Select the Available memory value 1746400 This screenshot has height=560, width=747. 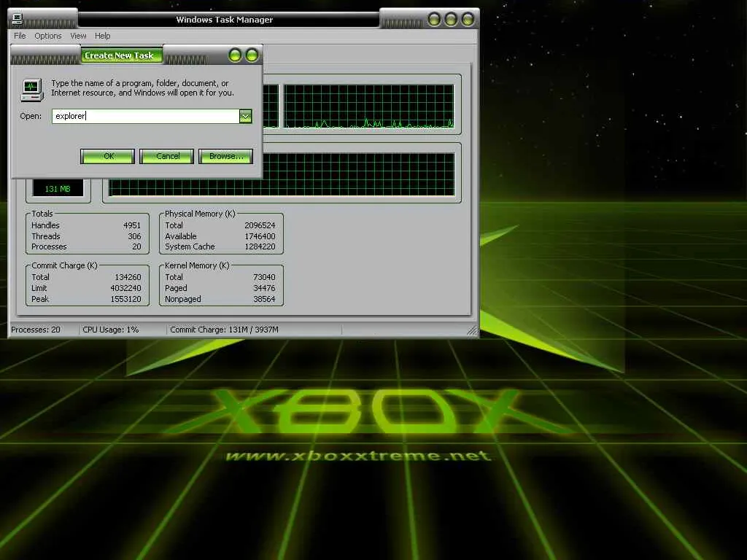(x=260, y=236)
